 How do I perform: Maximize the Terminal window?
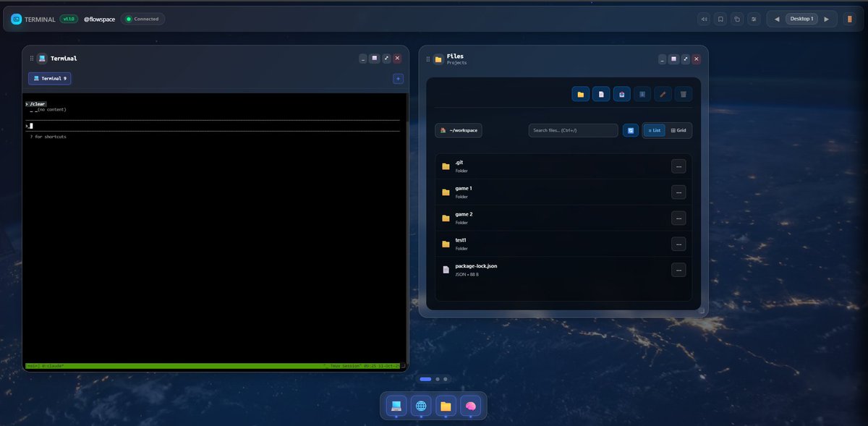tap(375, 59)
